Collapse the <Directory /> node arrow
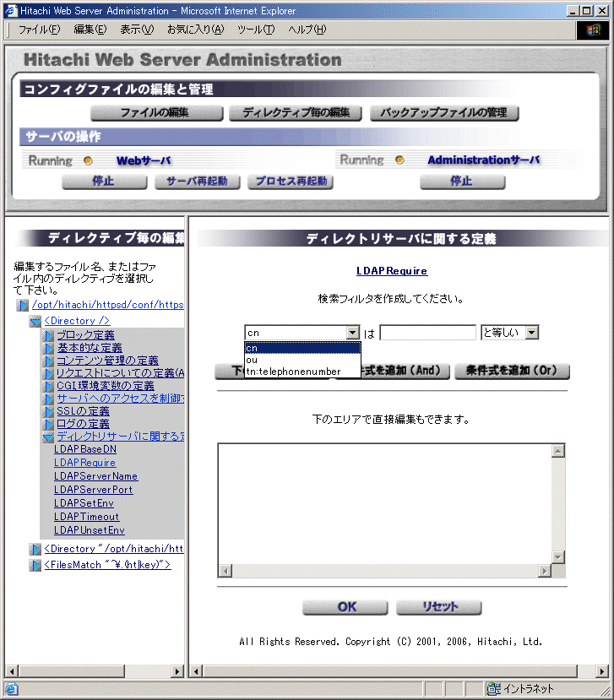This screenshot has height=700, width=614. (35, 322)
